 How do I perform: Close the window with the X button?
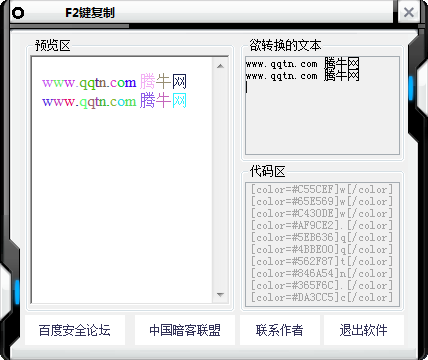[x=408, y=12]
